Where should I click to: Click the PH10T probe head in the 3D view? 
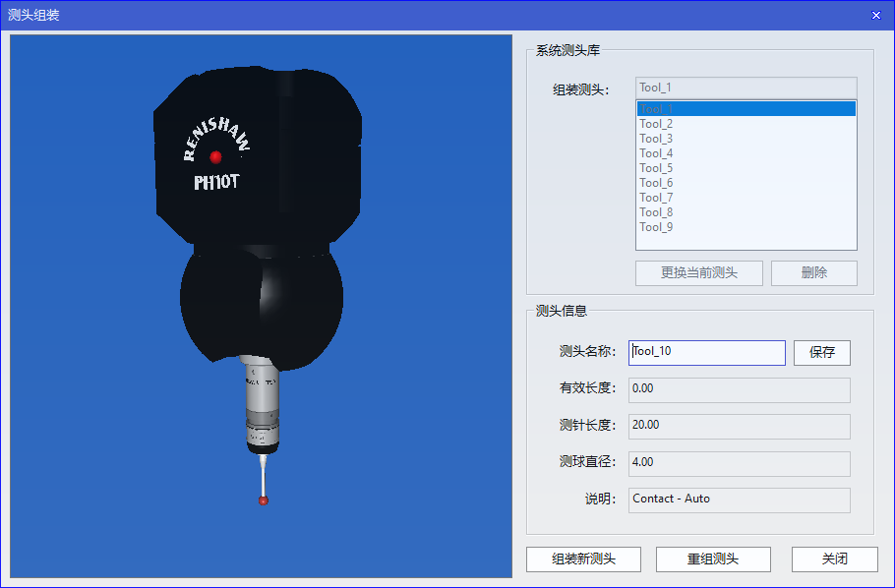[x=257, y=154]
